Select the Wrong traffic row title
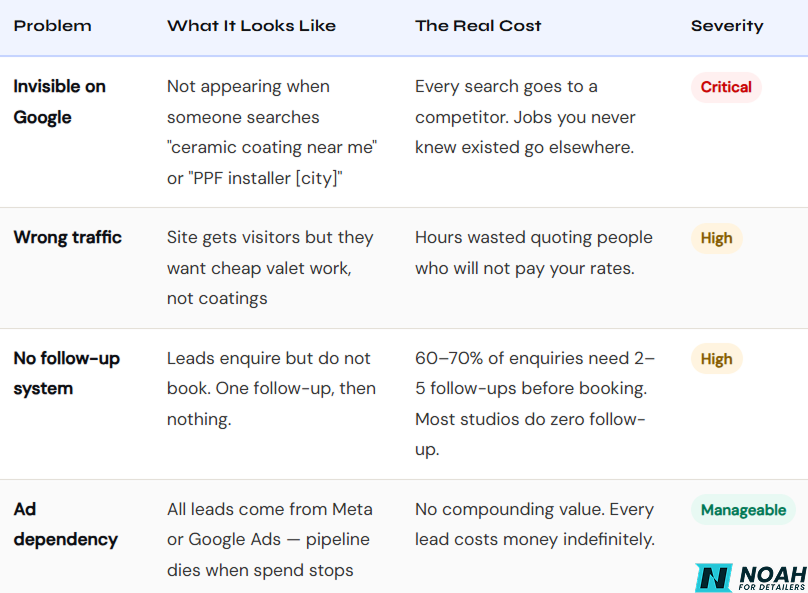The height and width of the screenshot is (593, 808). [x=68, y=237]
